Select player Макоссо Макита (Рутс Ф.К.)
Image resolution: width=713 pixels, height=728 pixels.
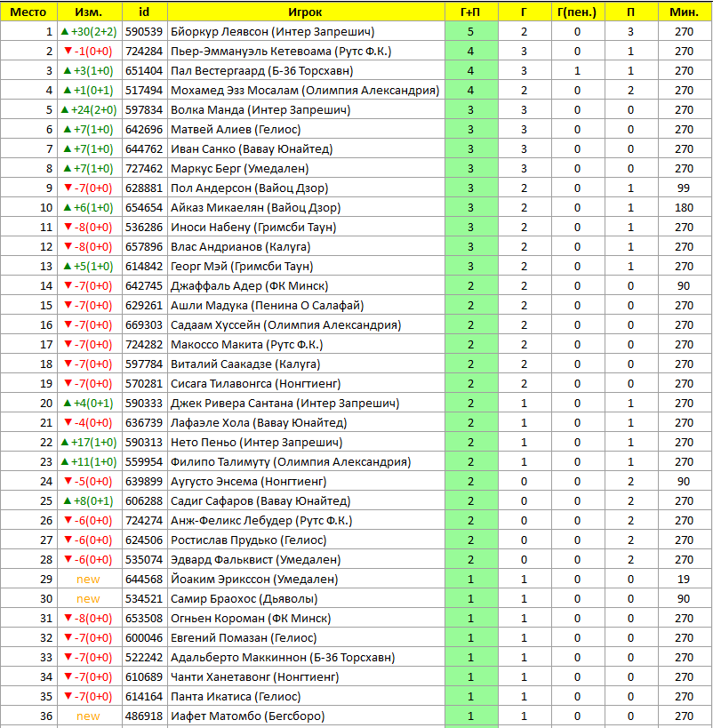pos(246,344)
